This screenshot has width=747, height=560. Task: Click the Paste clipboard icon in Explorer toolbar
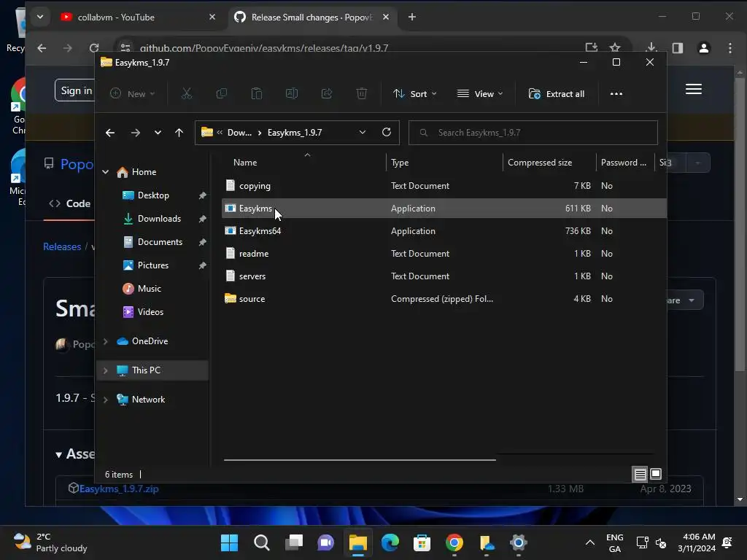[256, 94]
